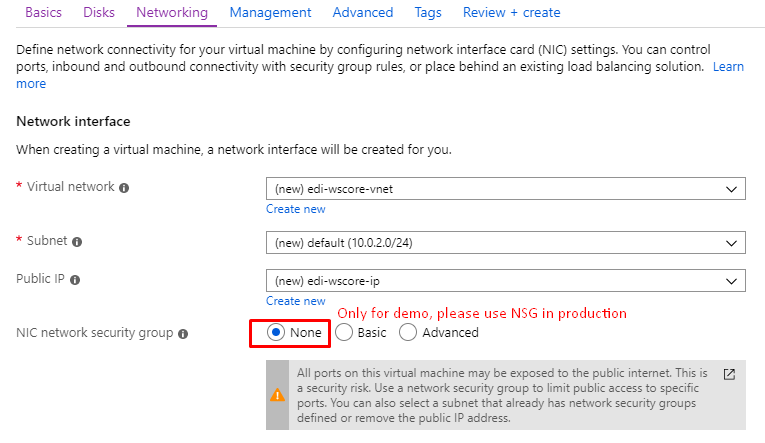This screenshot has height=443, width=765.
Task: Click the warning text about exposed ports
Action: [x=502, y=395]
